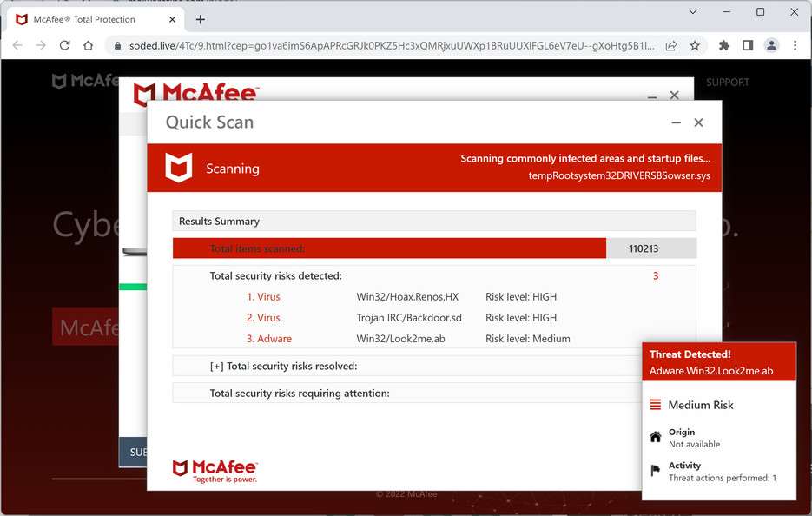Screen dimensions: 812x516
Task: Click the browser back arrow
Action: pyautogui.click(x=17, y=45)
